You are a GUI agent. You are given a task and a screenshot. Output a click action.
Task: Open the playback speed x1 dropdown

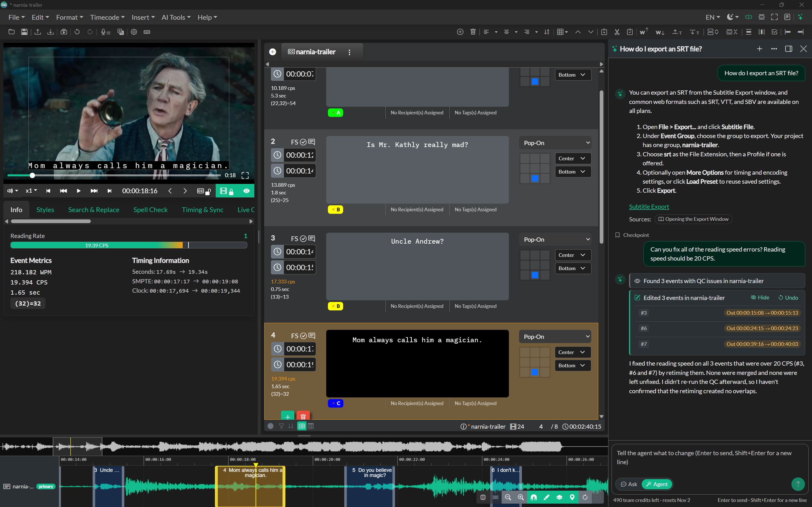[x=31, y=191]
